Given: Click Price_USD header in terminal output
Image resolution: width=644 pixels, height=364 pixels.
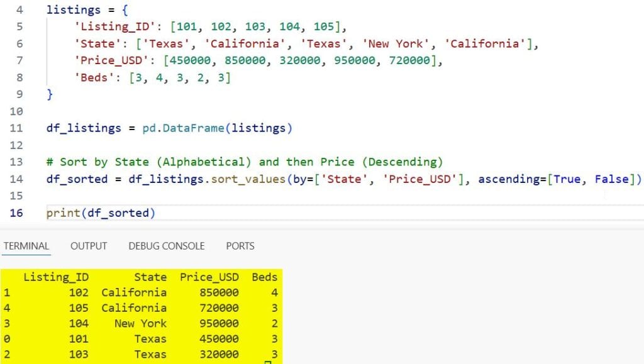Looking at the screenshot, I should point(209,277).
